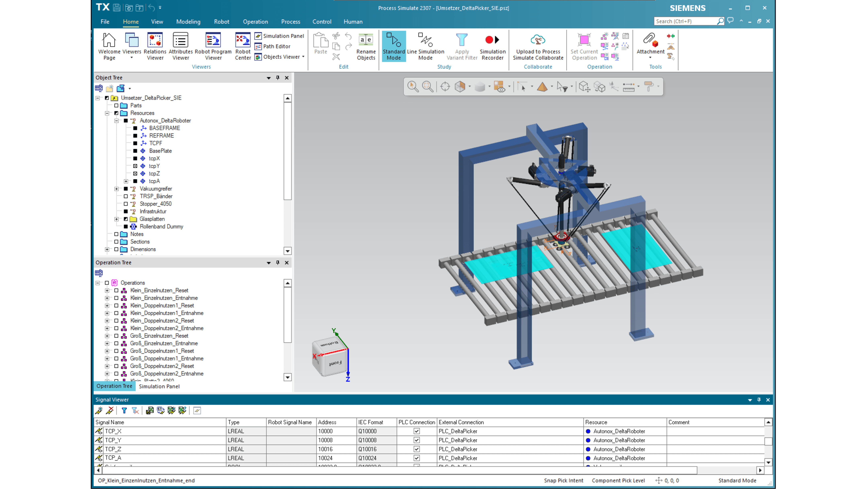The height and width of the screenshot is (489, 868).
Task: Switch to Line Simulation Mode
Action: coord(425,46)
